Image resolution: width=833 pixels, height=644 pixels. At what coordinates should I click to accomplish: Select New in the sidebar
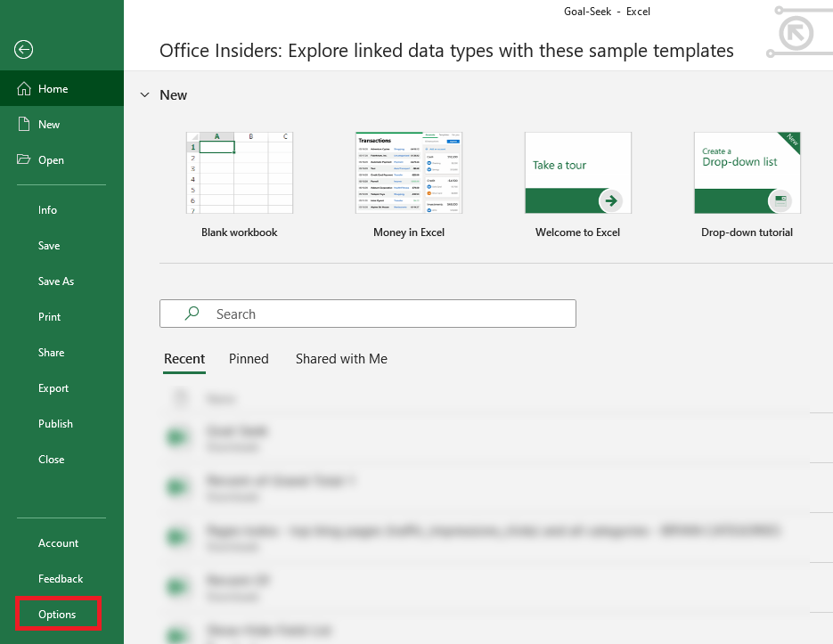(61, 124)
